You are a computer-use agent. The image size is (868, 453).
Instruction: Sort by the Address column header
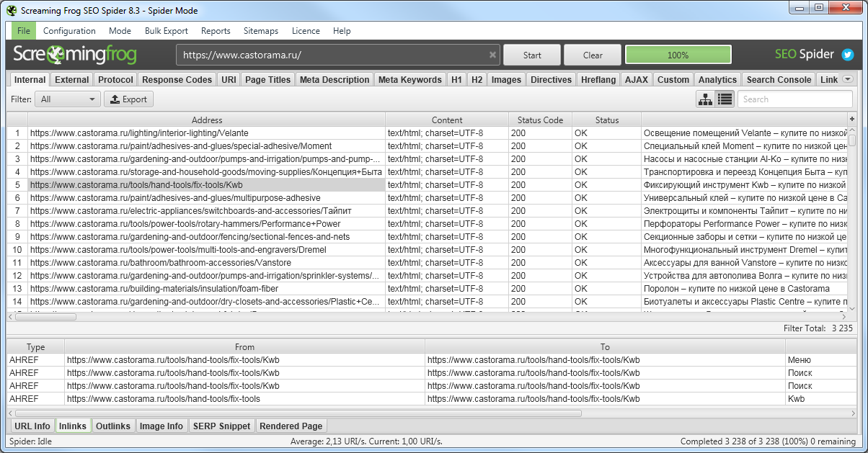[x=207, y=120]
